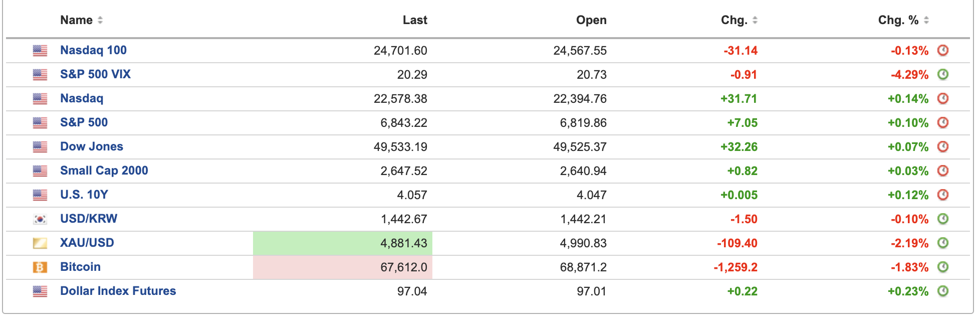The width and height of the screenshot is (980, 320).
Task: Open the U.S. 10Y bond link
Action: (x=84, y=195)
